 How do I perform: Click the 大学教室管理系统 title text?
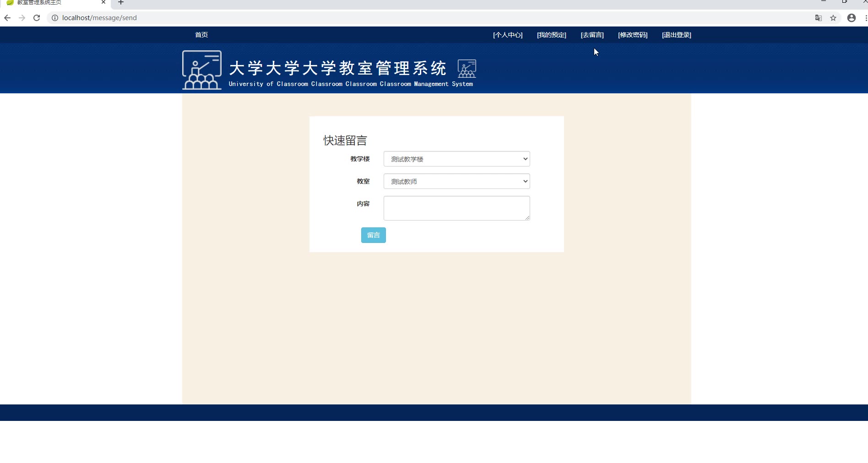pos(337,68)
